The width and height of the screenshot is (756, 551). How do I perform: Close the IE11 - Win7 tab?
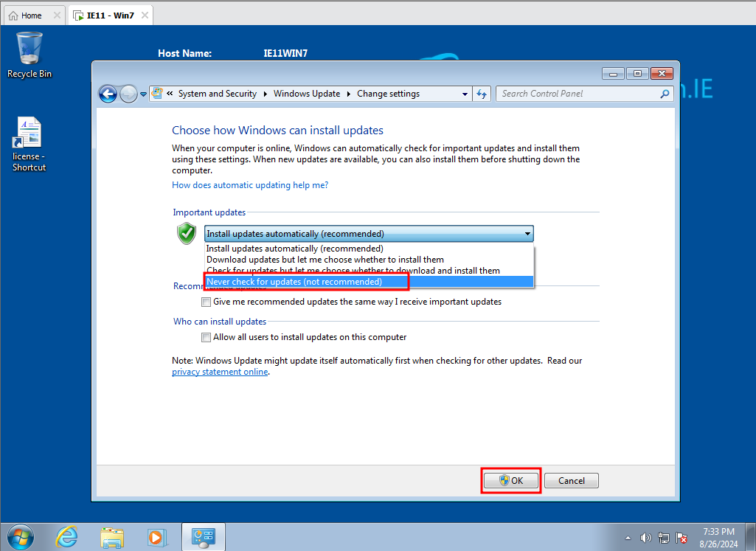pos(145,15)
